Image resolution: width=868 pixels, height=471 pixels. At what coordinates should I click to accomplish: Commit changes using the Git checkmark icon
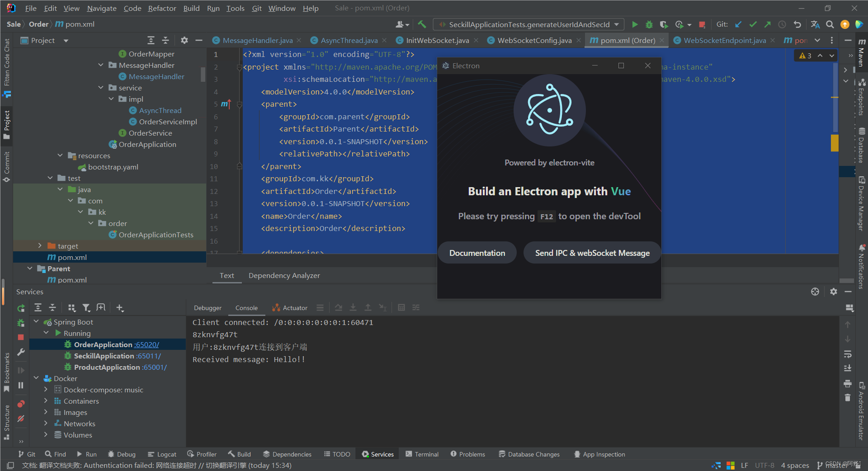[753, 24]
